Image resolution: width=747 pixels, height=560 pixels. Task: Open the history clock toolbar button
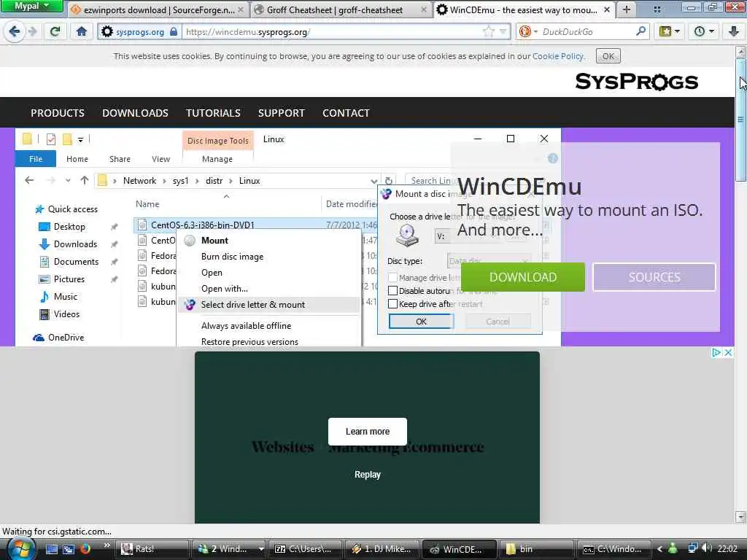pyautogui.click(x=700, y=32)
